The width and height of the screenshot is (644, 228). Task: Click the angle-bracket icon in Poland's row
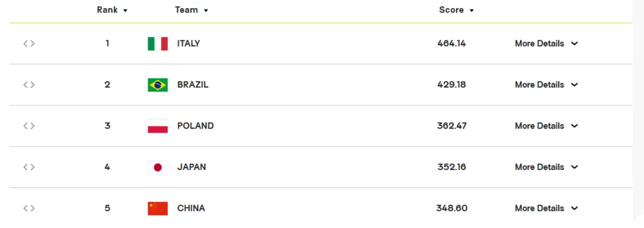29,126
